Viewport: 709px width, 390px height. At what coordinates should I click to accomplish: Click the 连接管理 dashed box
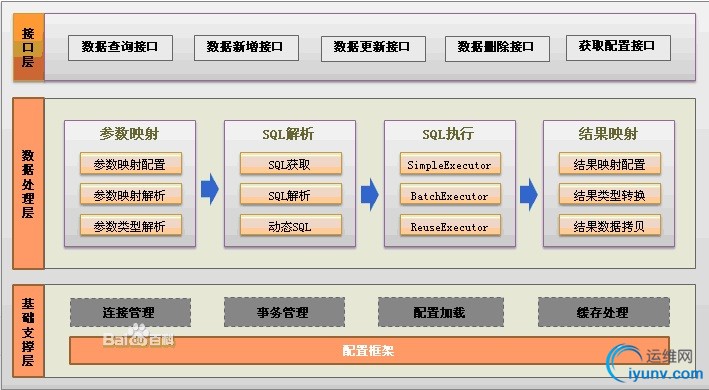(130, 312)
